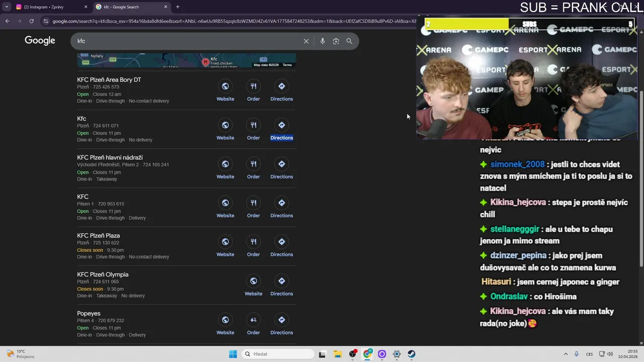The image size is (644, 362).
Task: Get Directions to Popeyes
Action: (x=282, y=325)
